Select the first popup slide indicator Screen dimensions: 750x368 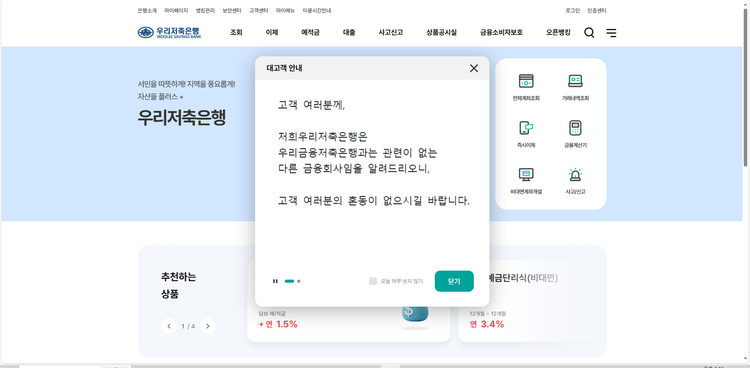[289, 281]
